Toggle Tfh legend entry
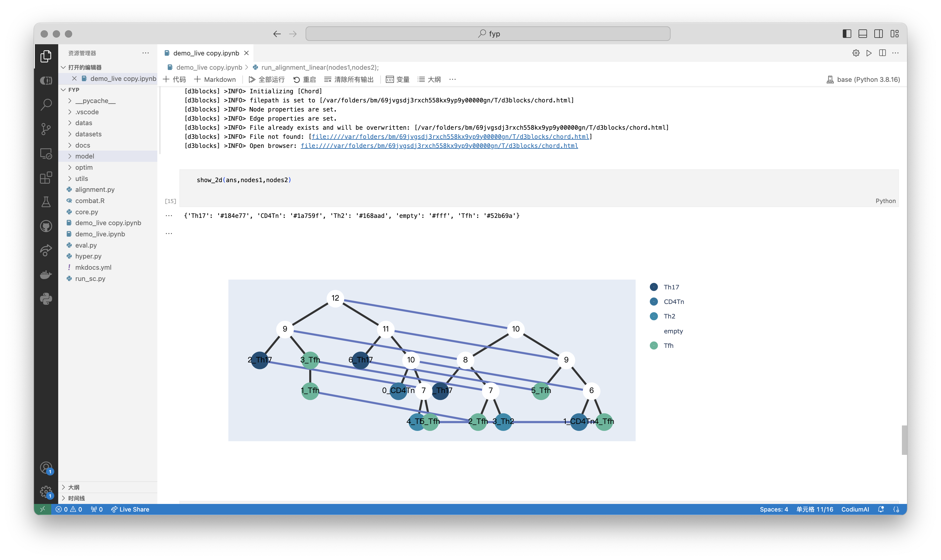 pyautogui.click(x=662, y=346)
